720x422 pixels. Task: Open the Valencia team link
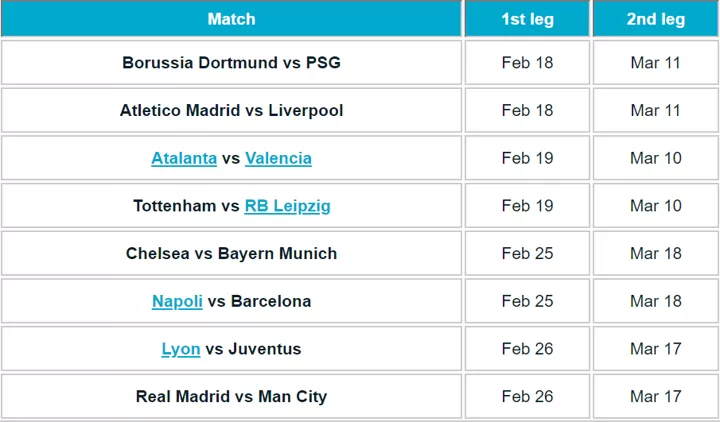[278, 158]
